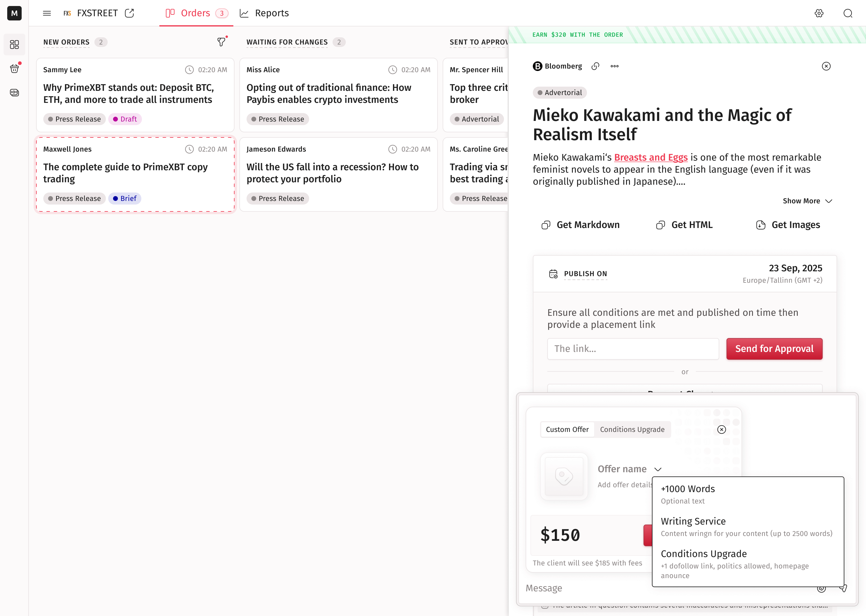Click the $150 offer price

560,535
